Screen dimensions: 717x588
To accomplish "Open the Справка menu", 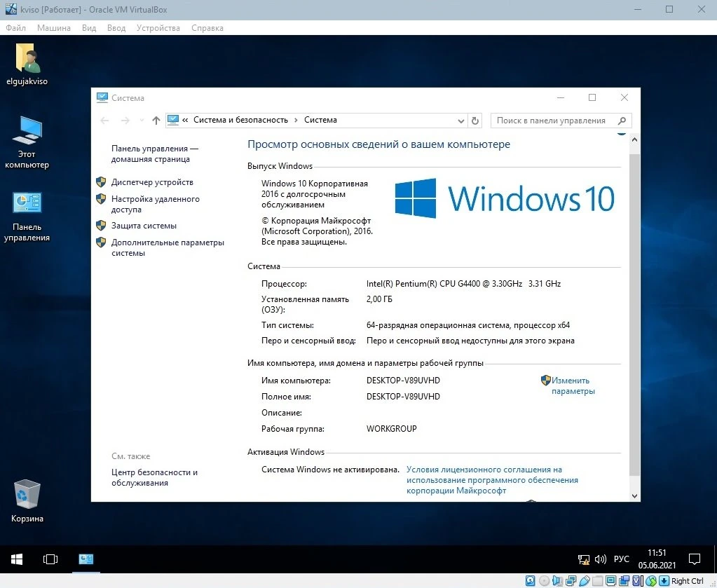I will click(207, 28).
